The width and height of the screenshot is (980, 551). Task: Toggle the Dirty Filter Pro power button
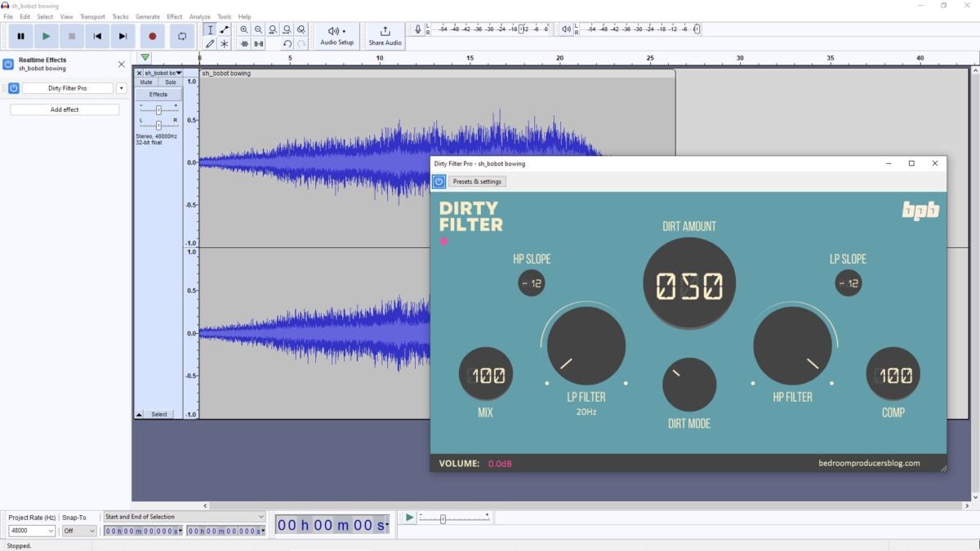click(439, 181)
